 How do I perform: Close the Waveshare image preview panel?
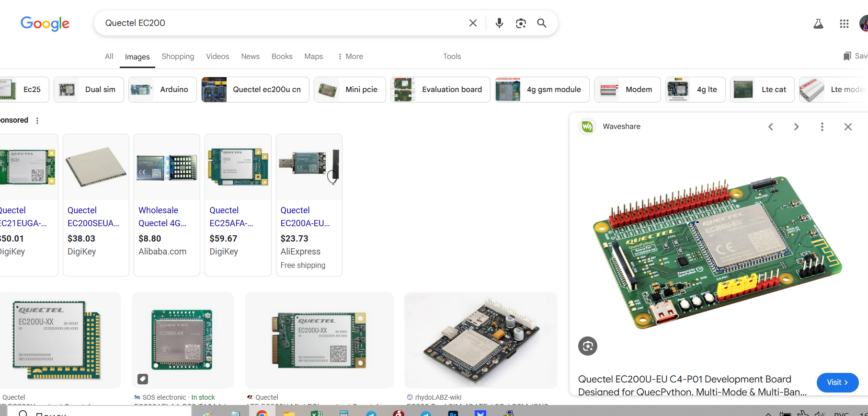(x=848, y=127)
